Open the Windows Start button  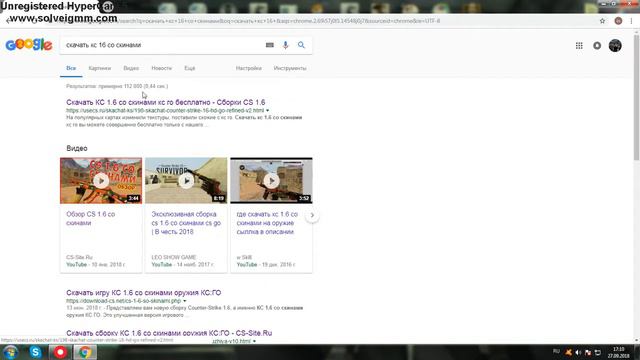tap(11, 352)
